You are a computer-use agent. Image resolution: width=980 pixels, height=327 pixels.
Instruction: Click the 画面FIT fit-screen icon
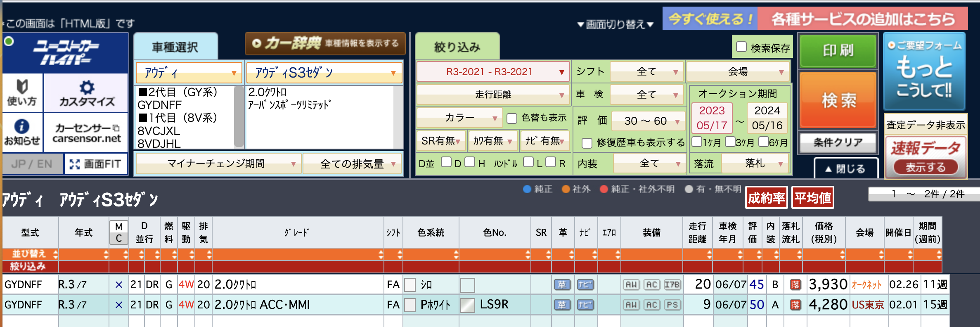[95, 164]
